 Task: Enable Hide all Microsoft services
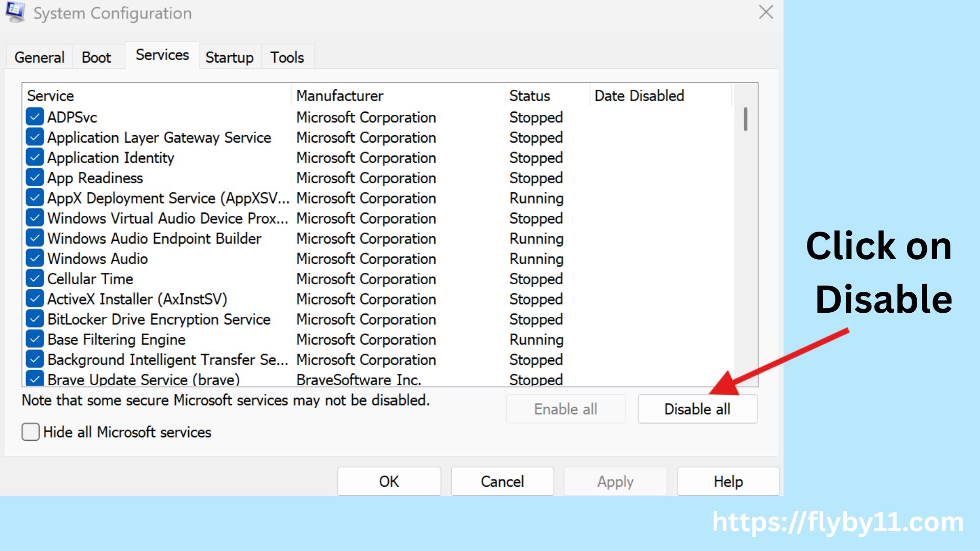pos(30,432)
